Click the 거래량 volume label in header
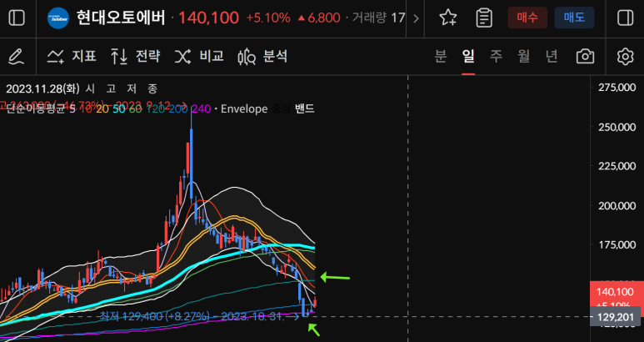 (369, 18)
